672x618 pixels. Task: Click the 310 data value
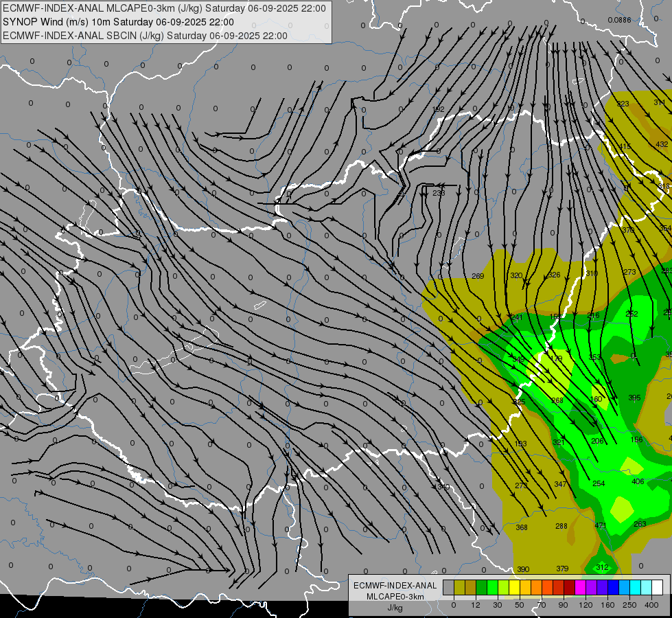pos(592,273)
